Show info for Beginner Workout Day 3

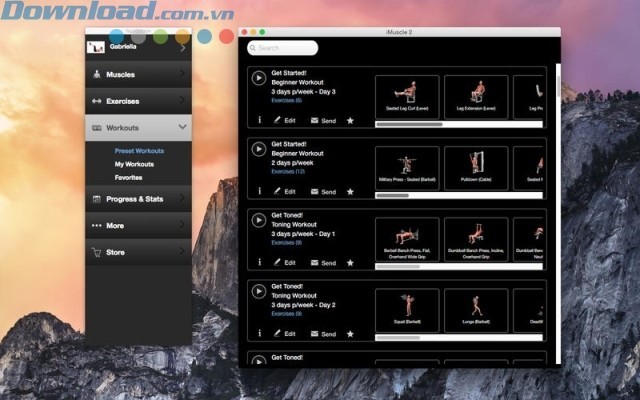pyautogui.click(x=260, y=120)
